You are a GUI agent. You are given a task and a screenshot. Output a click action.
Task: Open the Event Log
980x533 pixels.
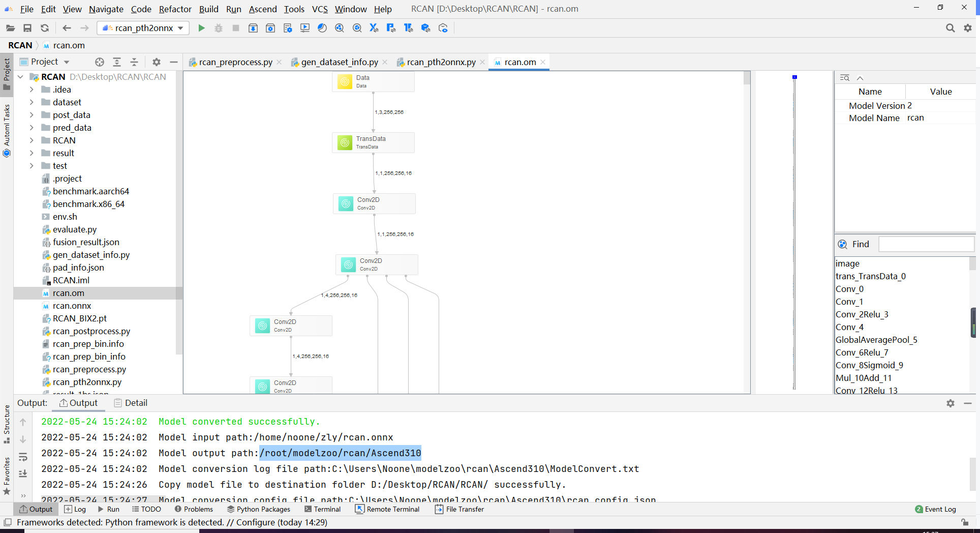point(935,509)
